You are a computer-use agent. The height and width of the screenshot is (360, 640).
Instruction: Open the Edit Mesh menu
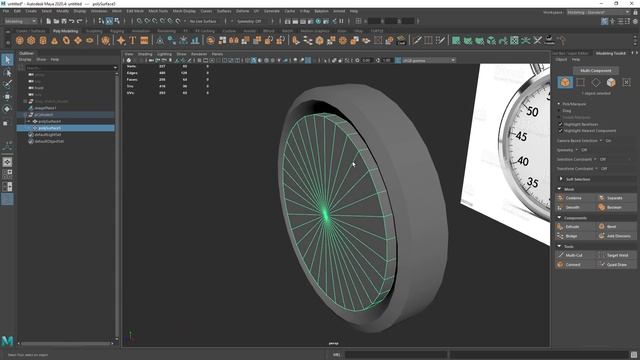135,11
